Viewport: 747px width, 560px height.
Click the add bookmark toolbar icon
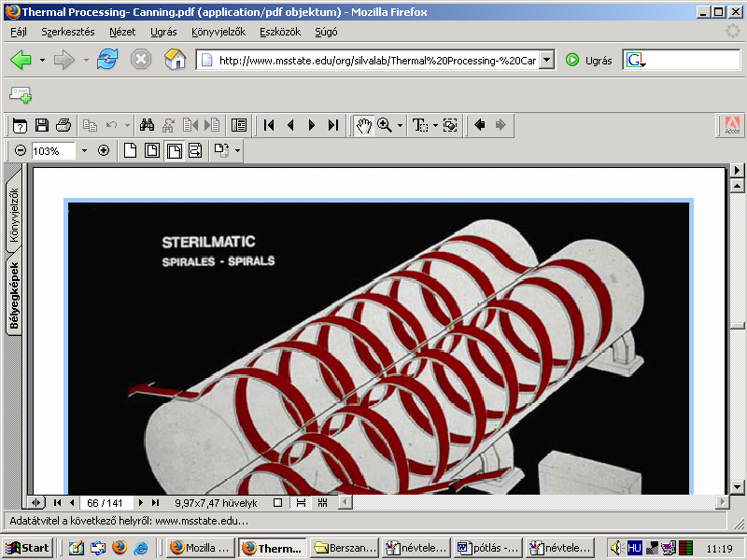pyautogui.click(x=20, y=95)
